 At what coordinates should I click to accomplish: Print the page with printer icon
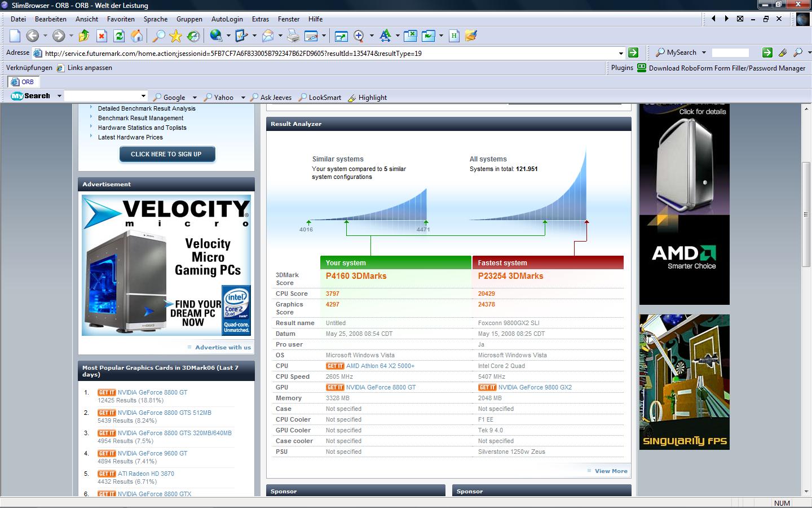(293, 36)
